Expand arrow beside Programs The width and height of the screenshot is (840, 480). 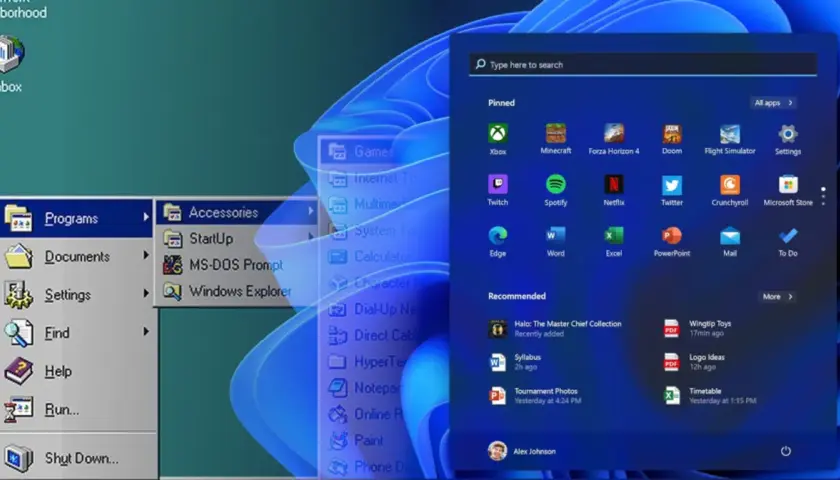(x=146, y=216)
